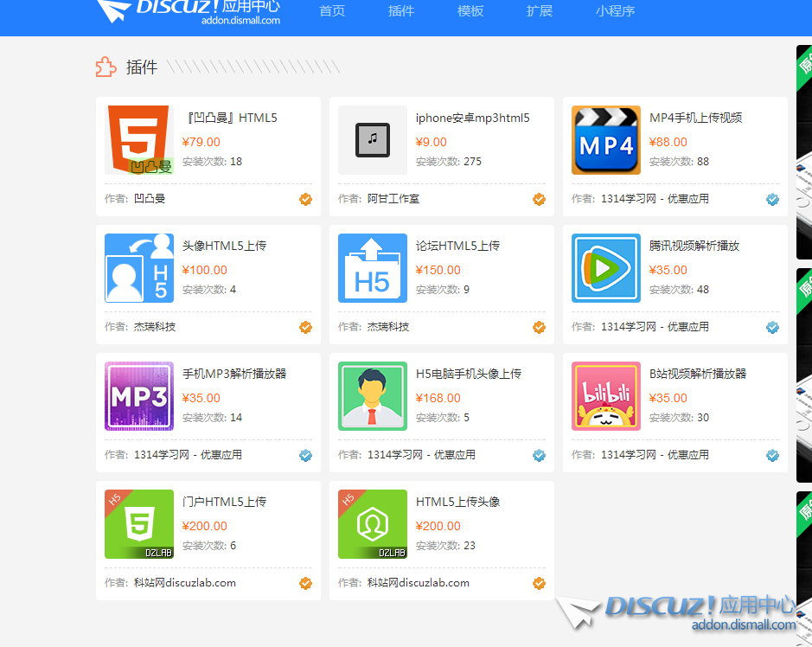The width and height of the screenshot is (812, 647).
Task: Switch to the 插件 navigation tab
Action: point(401,11)
